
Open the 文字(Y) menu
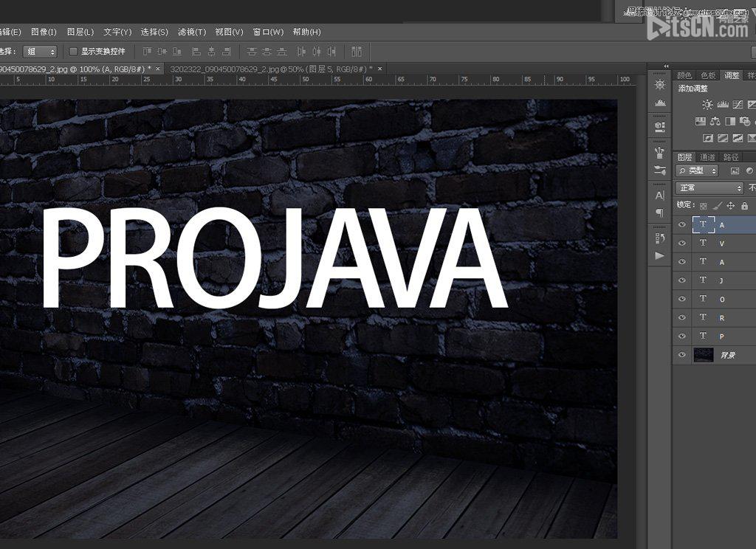coord(117,32)
